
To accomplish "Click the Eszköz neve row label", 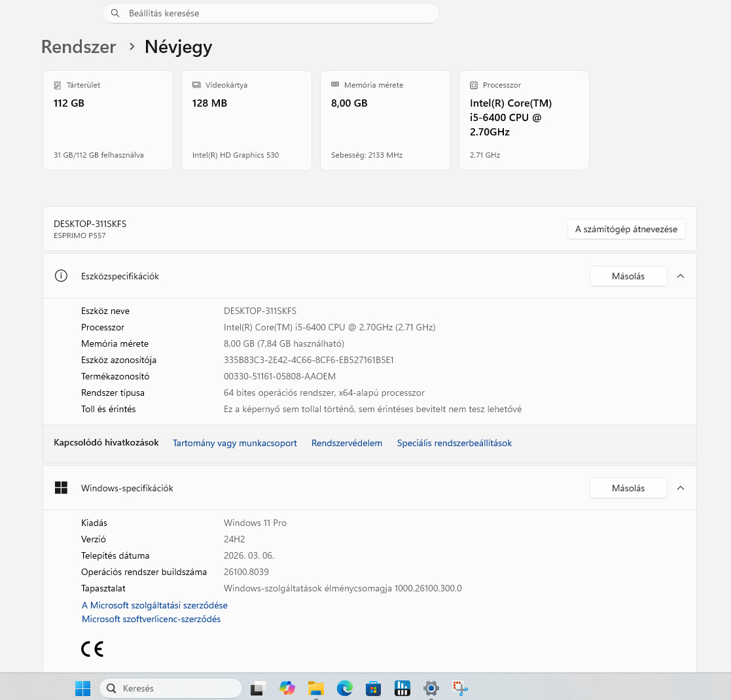I will pyautogui.click(x=105, y=311).
